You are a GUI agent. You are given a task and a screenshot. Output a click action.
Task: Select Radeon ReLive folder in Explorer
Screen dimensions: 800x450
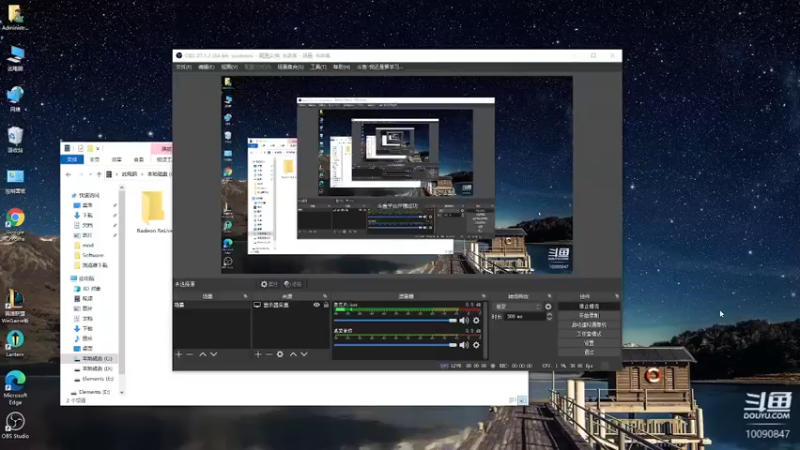(x=154, y=212)
